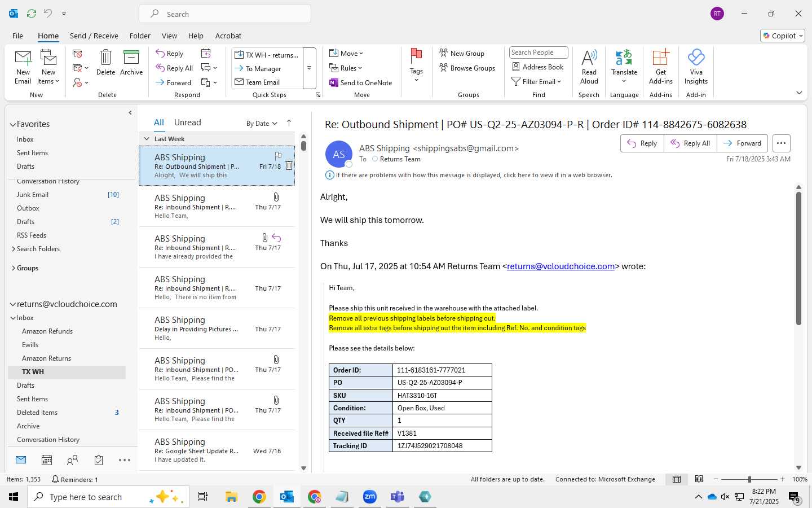Show All messages filter
Viewport: 812px width, 508px height.
click(x=159, y=122)
